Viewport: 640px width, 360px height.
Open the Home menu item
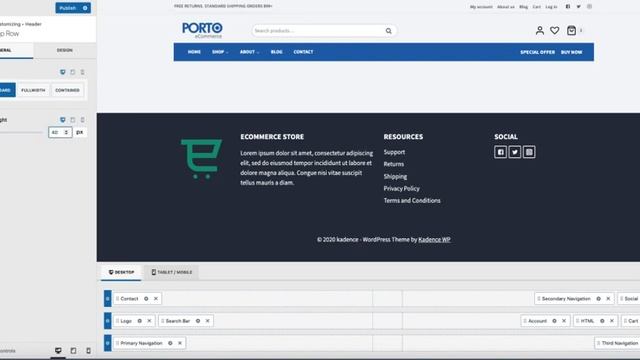pos(194,52)
